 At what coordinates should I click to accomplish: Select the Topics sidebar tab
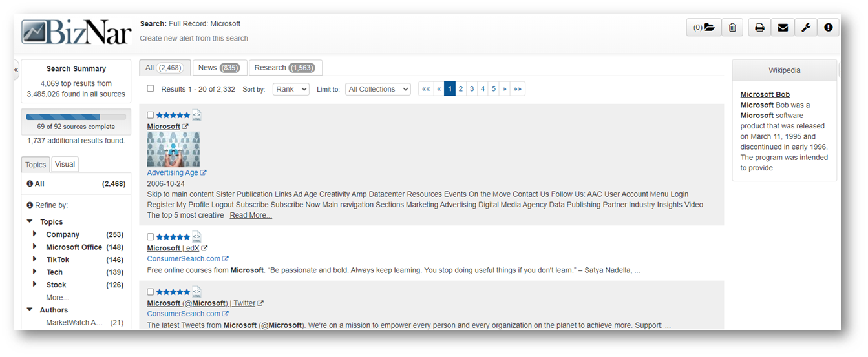click(36, 165)
